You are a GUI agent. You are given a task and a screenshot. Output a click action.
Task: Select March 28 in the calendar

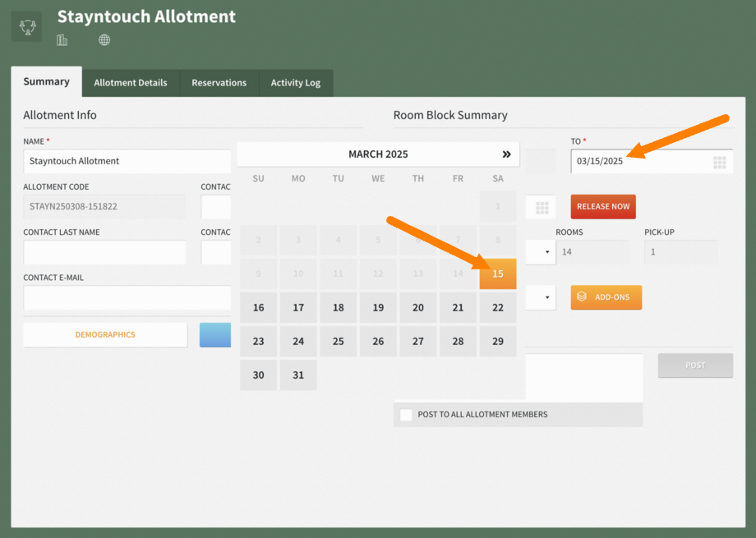coord(458,342)
